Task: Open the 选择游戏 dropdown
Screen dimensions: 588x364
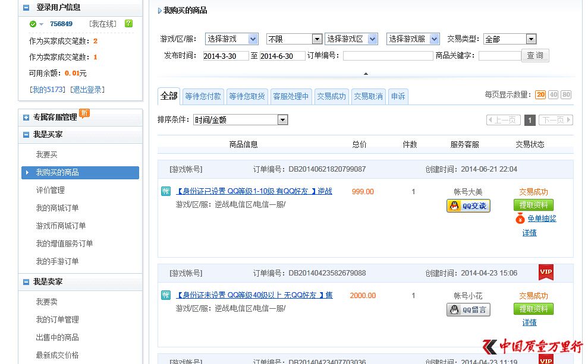Action: [x=231, y=39]
